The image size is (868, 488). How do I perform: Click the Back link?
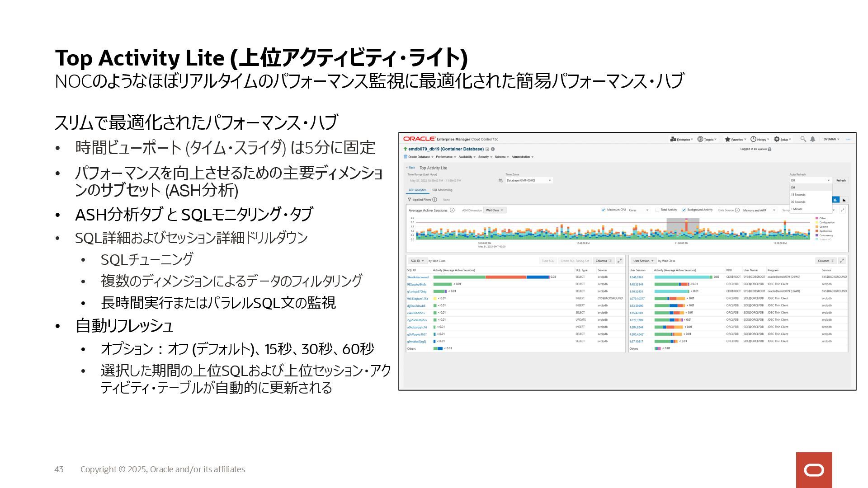410,168
